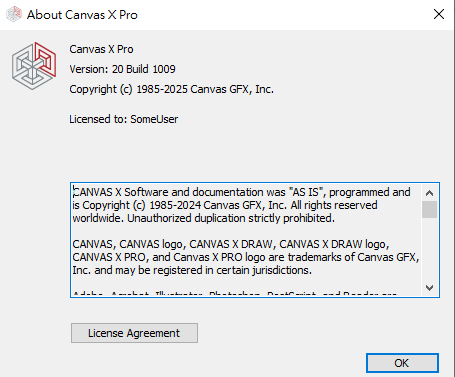Viewport: 455px width, 377px height.
Task: Click the trademarks paragraph in the text box
Action: pos(246,257)
